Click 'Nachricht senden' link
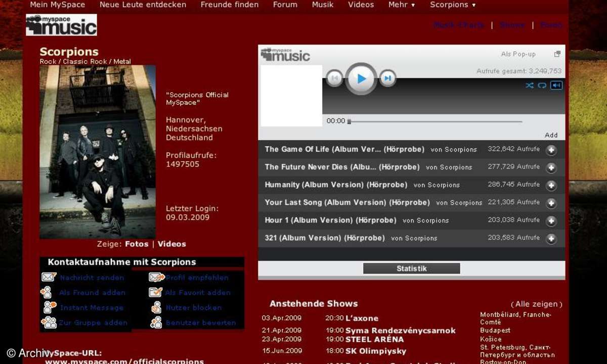607x364 pixels. (x=92, y=278)
